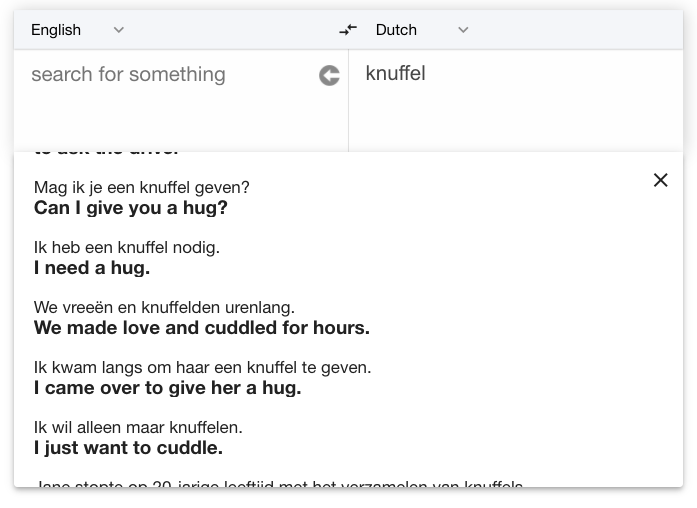697x508 pixels.
Task: Click the grey back-arrow submit icon
Action: 329,75
